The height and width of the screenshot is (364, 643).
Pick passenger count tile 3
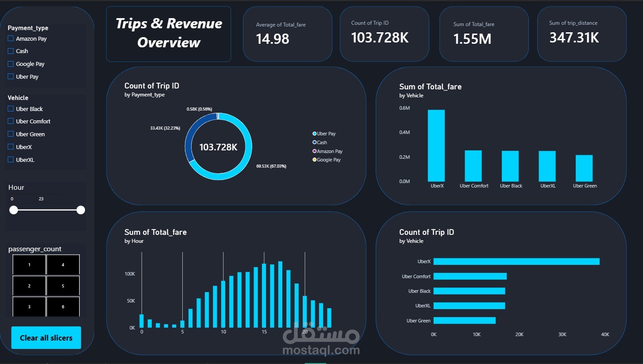(29, 307)
